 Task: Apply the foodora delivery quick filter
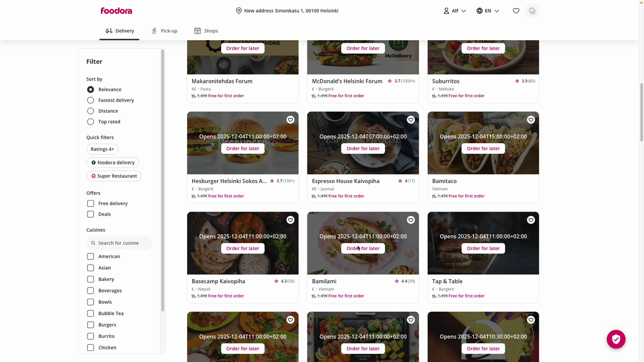pyautogui.click(x=113, y=162)
